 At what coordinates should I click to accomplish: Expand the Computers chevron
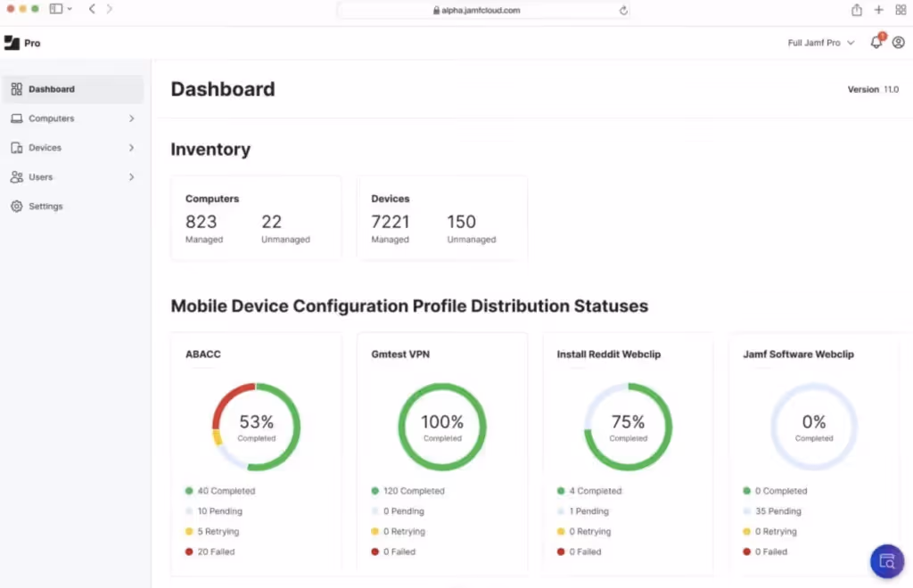tap(132, 118)
